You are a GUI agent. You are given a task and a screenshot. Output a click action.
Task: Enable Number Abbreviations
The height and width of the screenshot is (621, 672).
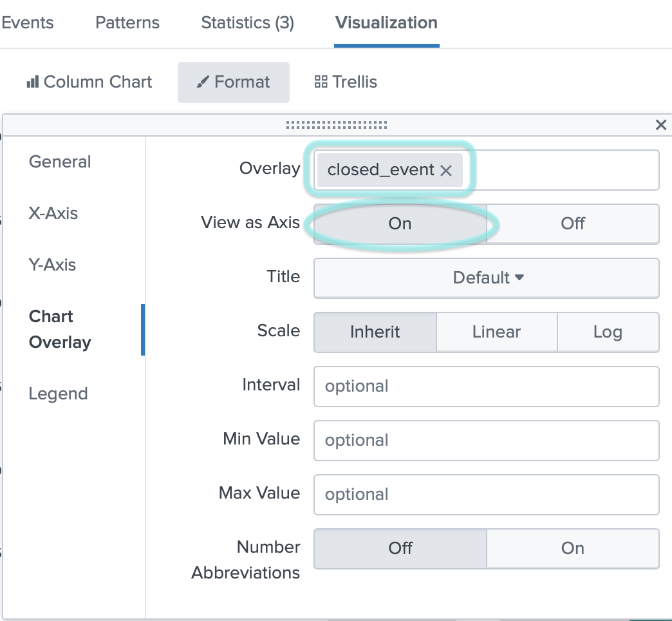(572, 548)
